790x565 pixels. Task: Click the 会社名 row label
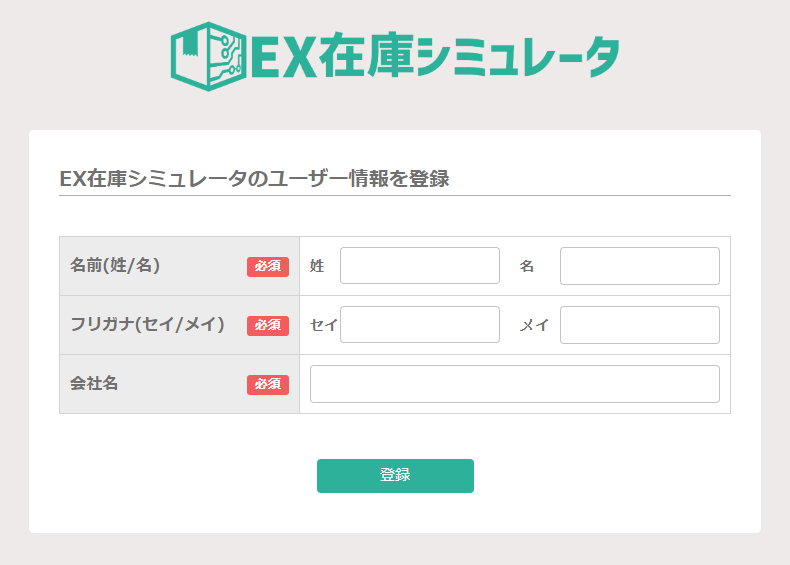click(x=94, y=383)
